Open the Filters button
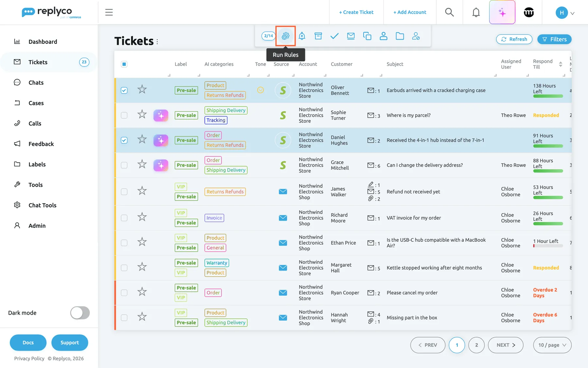 tap(554, 39)
